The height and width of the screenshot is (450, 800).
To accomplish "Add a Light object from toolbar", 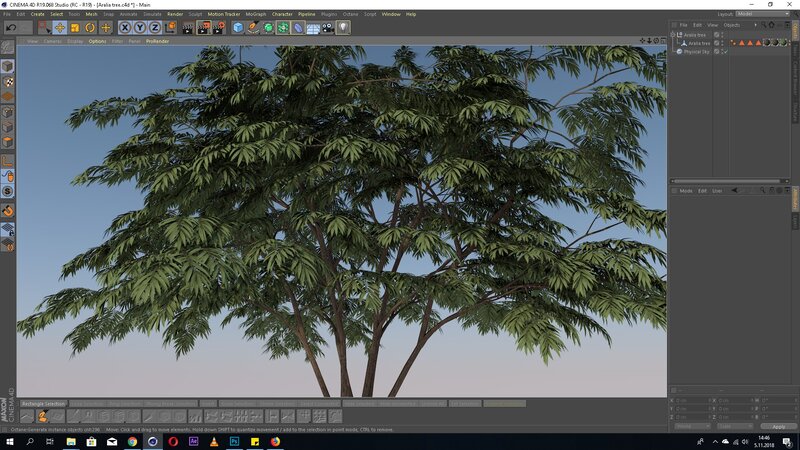I will click(343, 28).
